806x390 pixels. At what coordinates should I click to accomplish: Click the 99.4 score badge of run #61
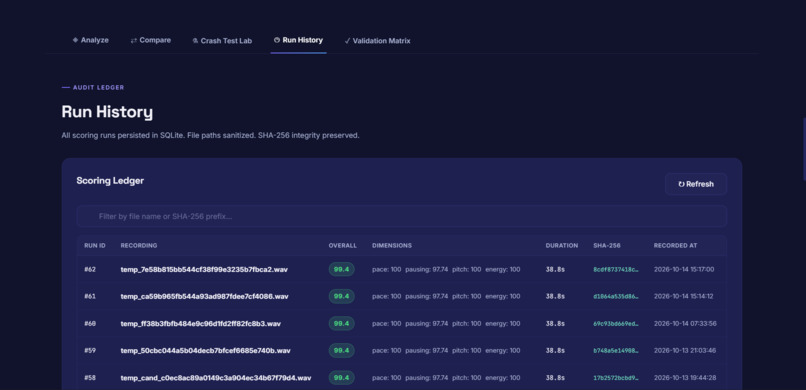(341, 296)
